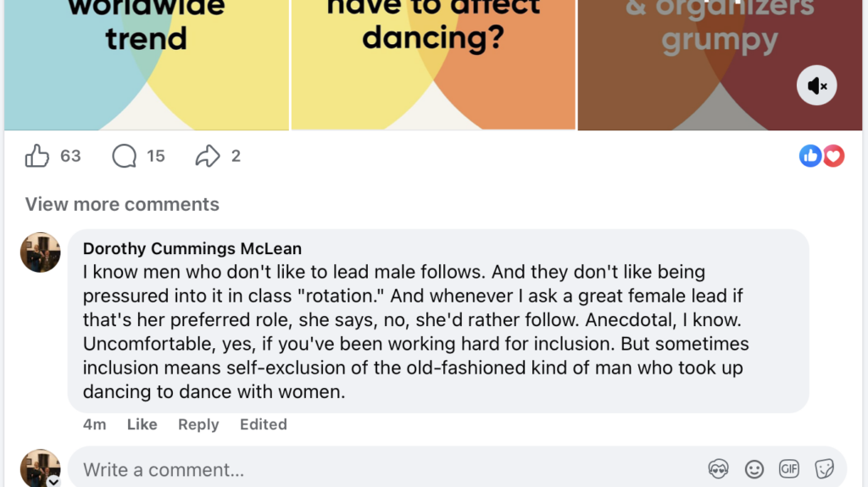The height and width of the screenshot is (487, 868).
Task: Open comments via speech bubble icon
Action: pos(125,156)
